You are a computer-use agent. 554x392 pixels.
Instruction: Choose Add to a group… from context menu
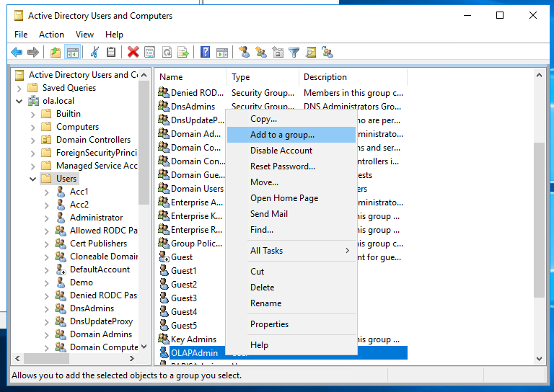click(x=291, y=135)
